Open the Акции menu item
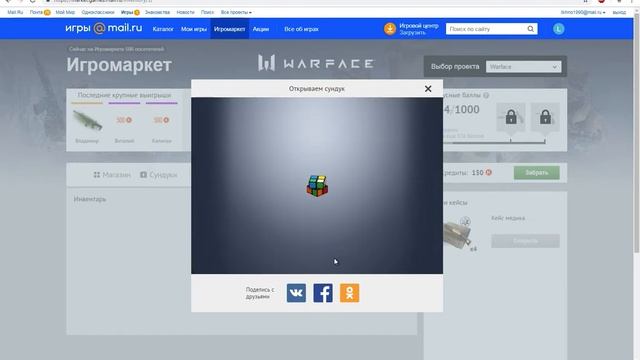Image resolution: width=640 pixels, height=360 pixels. [261, 29]
